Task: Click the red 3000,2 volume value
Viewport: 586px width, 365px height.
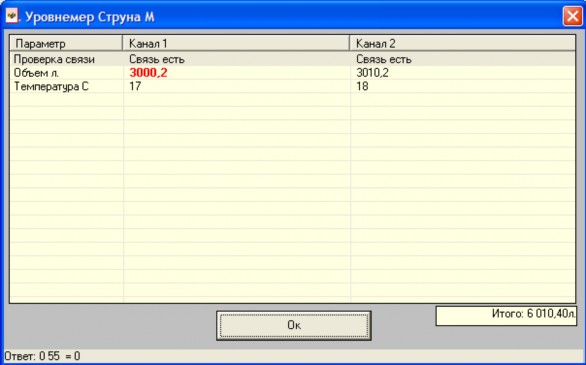Action: coord(148,73)
